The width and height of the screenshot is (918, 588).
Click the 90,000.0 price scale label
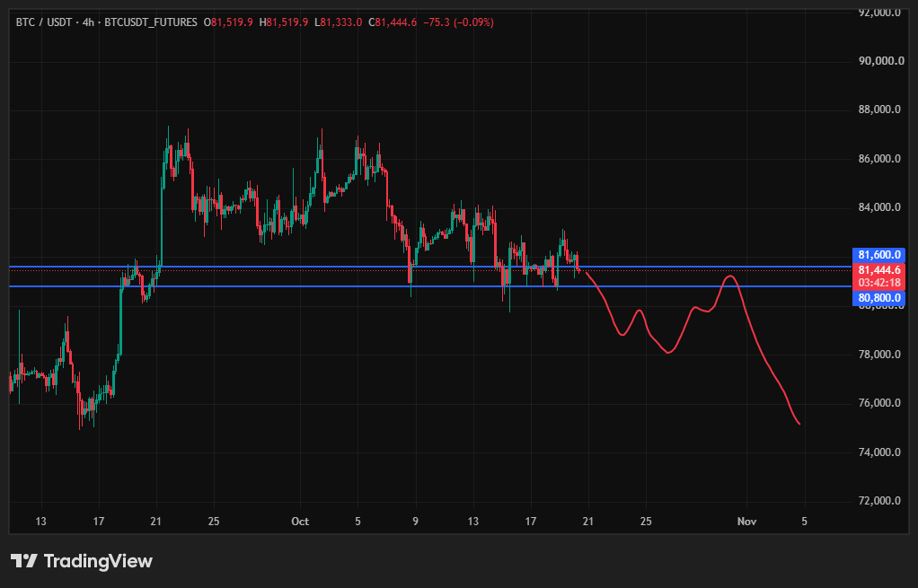(x=879, y=61)
